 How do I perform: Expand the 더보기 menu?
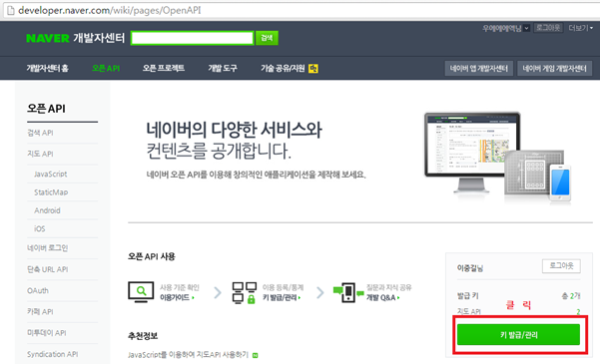click(580, 28)
